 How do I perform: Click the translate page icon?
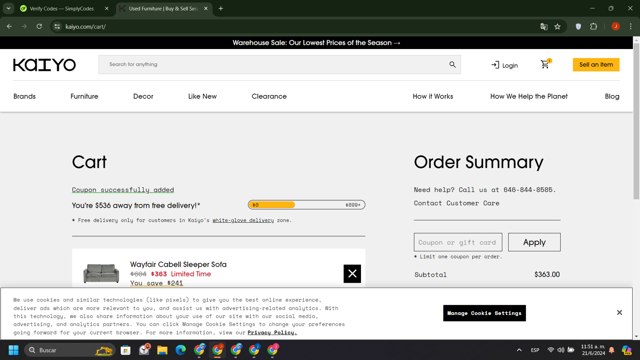pos(544,27)
